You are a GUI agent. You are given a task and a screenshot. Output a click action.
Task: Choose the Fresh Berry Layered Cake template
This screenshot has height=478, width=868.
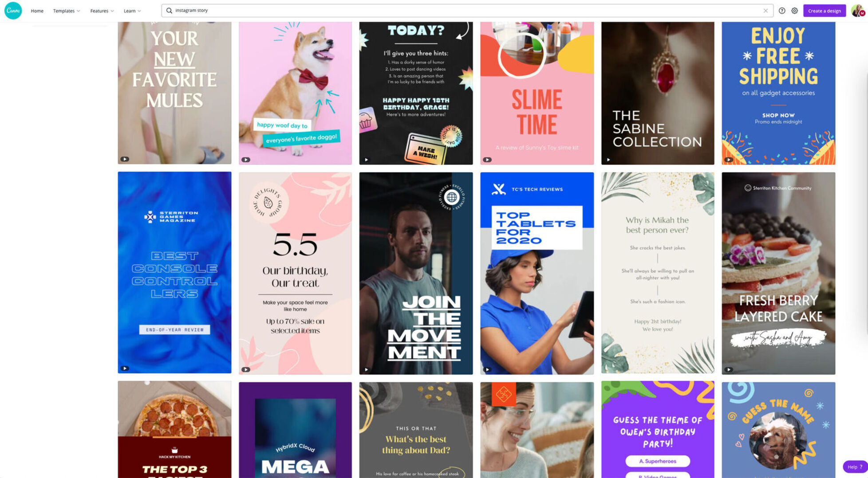point(778,273)
